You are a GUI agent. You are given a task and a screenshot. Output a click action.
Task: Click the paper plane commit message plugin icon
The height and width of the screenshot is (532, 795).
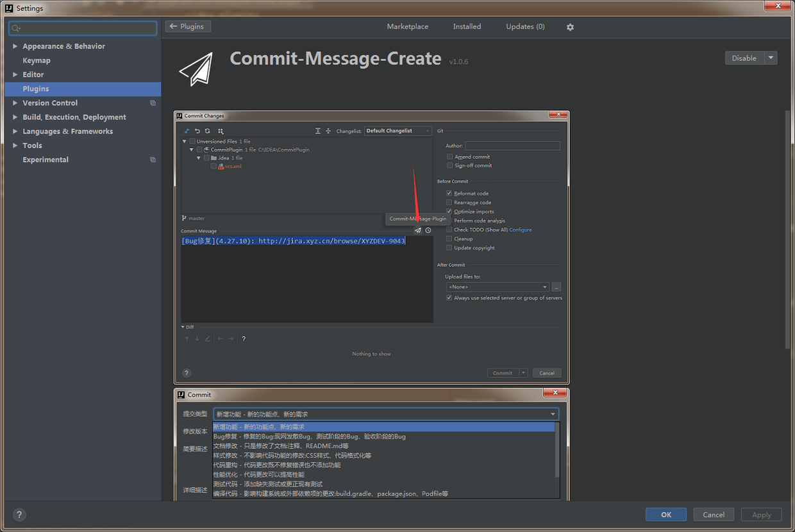coord(418,230)
